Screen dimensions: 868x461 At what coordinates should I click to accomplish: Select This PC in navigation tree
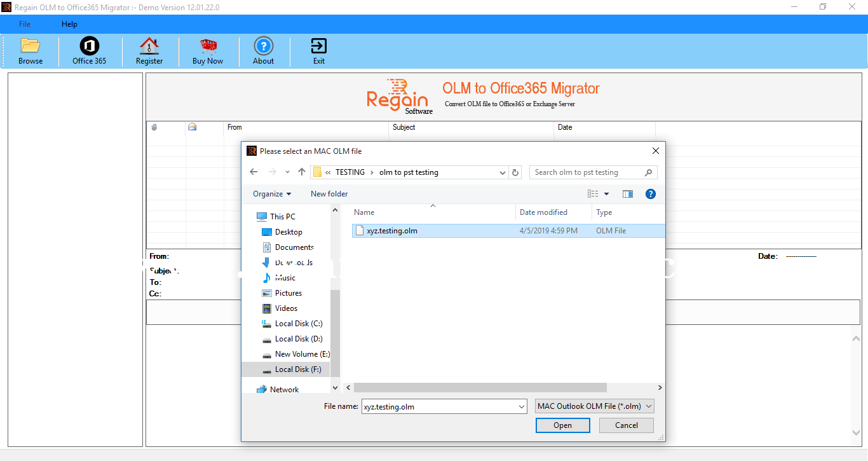[282, 217]
